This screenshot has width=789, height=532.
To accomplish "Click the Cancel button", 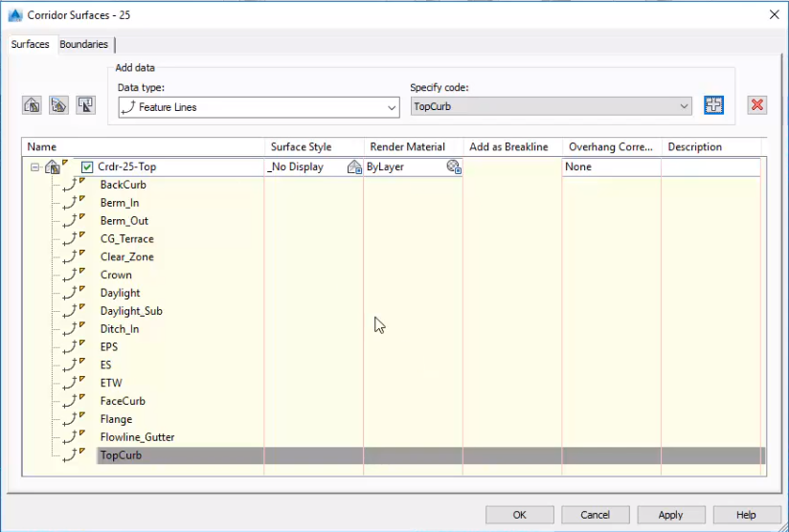I will tap(595, 515).
